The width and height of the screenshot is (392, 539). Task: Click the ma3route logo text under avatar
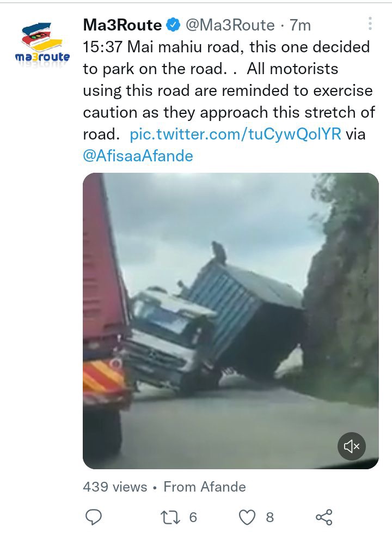[x=42, y=56]
